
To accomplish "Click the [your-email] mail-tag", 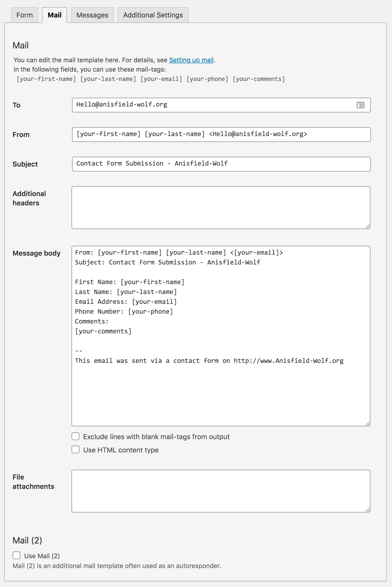I will 161,79.
